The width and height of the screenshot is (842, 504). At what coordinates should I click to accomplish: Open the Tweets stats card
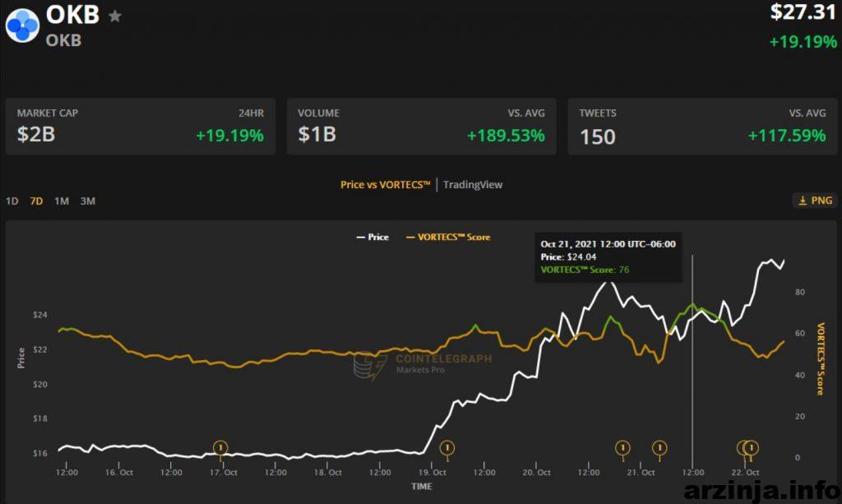702,127
